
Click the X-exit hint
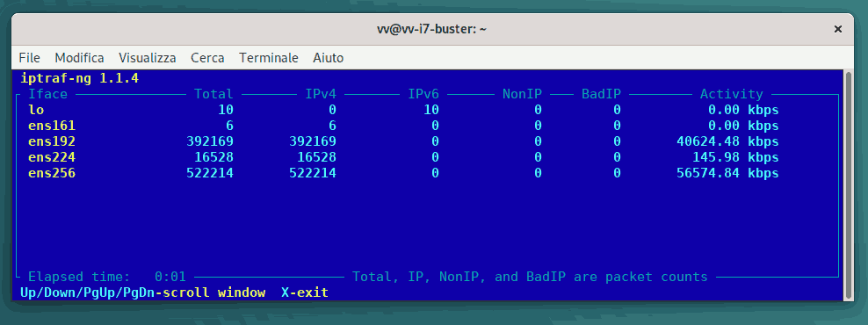(305, 292)
